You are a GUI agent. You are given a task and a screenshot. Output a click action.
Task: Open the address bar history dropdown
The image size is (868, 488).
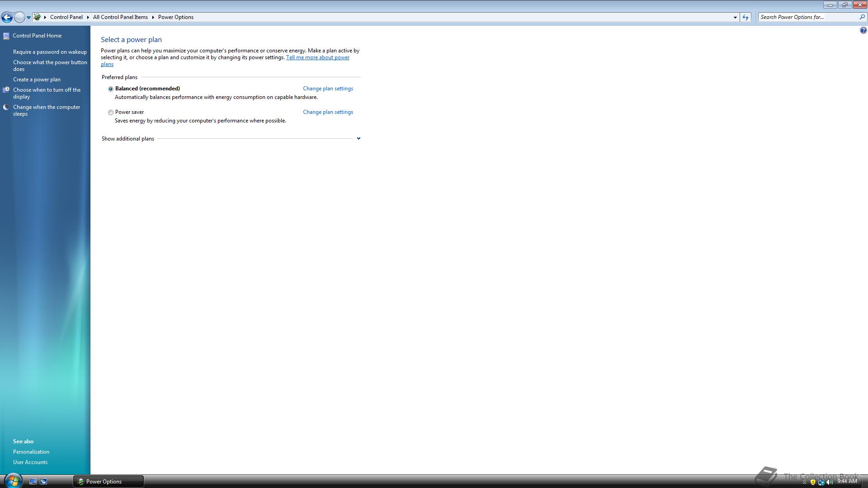click(x=735, y=17)
